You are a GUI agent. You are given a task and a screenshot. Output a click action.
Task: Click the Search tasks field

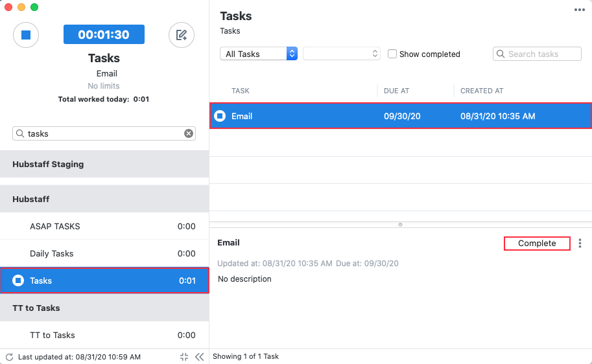pyautogui.click(x=537, y=54)
